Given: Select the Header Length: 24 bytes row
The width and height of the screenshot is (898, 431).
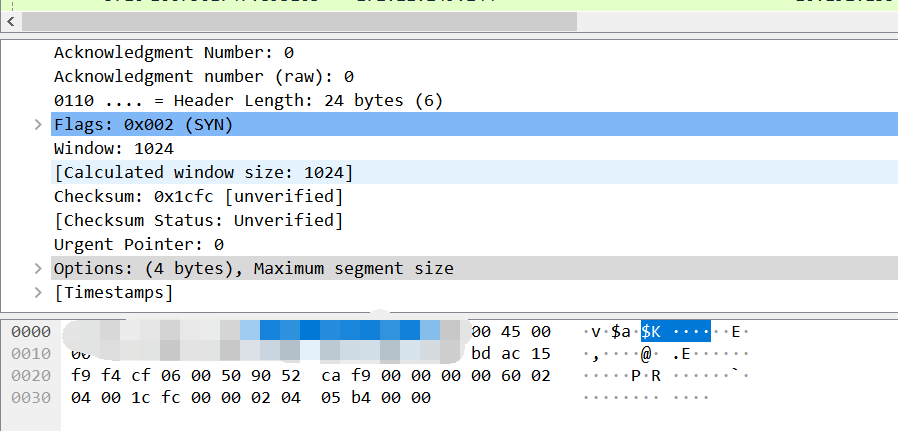Looking at the screenshot, I should [247, 101].
